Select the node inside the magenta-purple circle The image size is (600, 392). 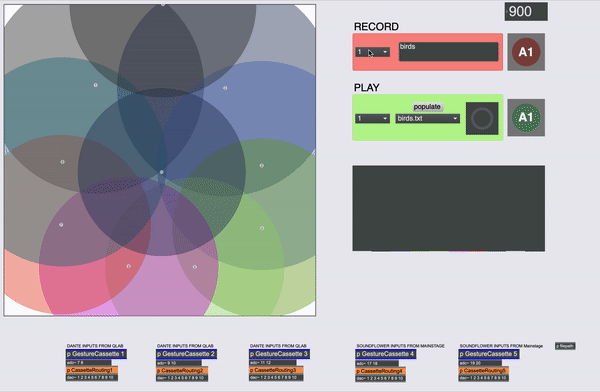[194, 267]
